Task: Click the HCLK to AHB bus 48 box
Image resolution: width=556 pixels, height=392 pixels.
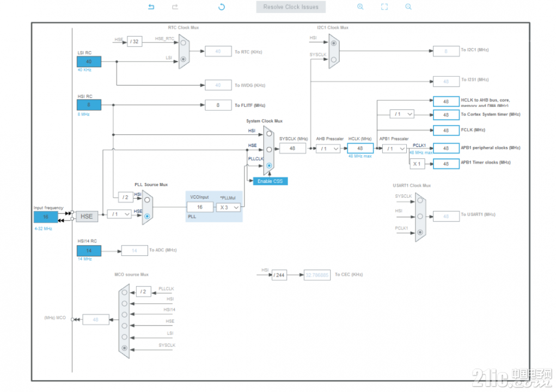Action: [446, 101]
